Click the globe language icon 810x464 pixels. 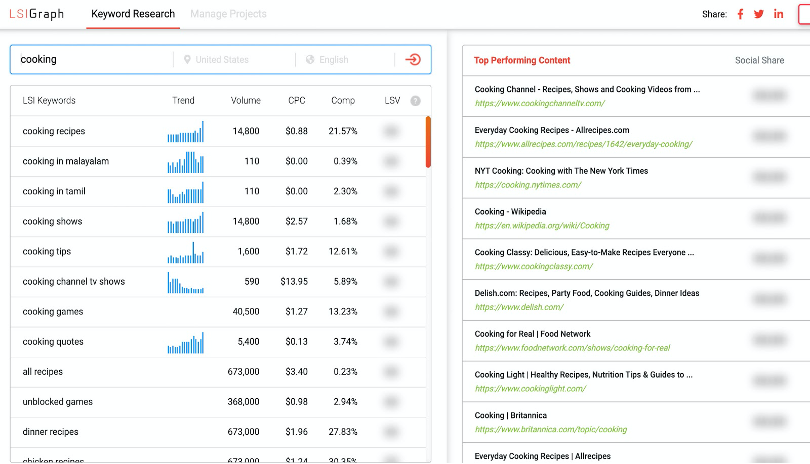click(x=310, y=60)
